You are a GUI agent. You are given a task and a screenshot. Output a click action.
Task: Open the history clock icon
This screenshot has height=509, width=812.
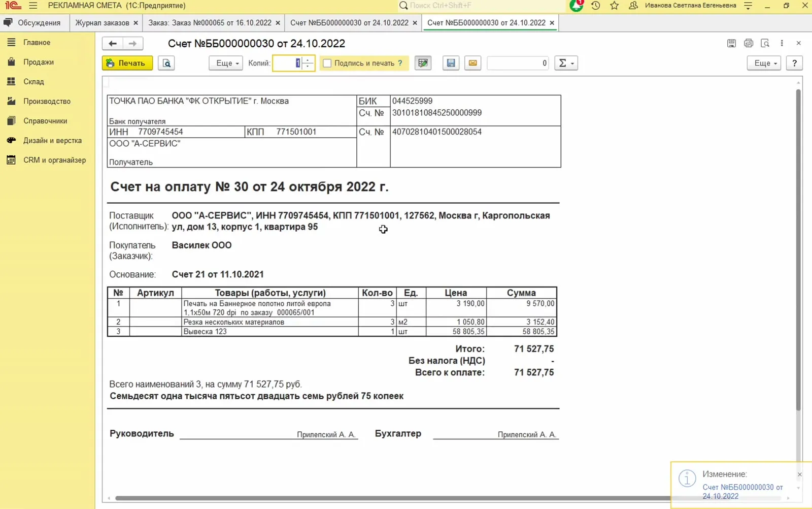point(595,6)
